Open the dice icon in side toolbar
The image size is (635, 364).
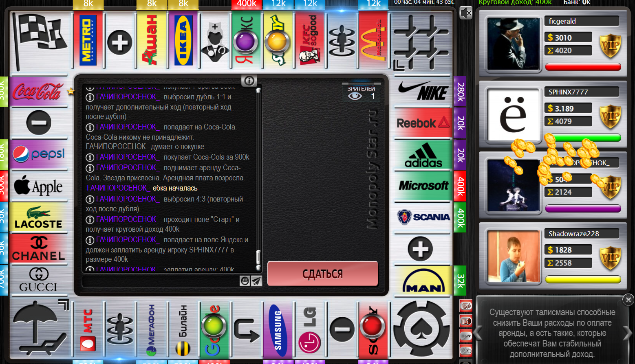click(466, 305)
